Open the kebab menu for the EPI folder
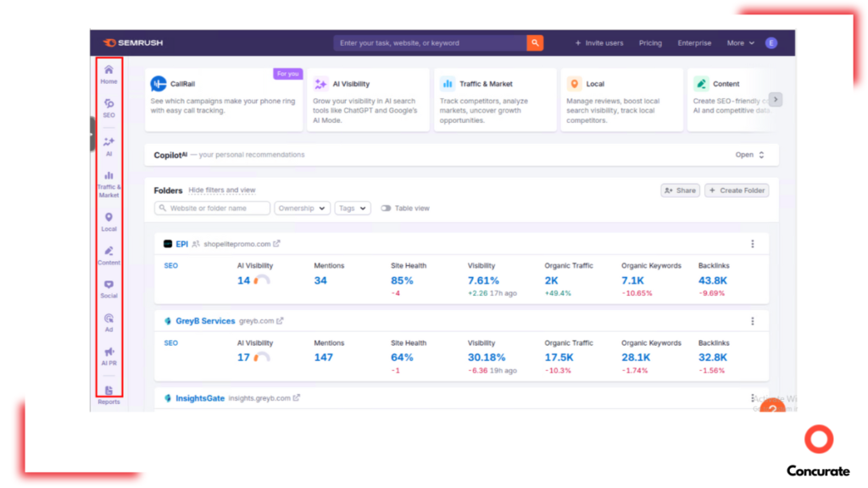868x488 pixels. (753, 244)
